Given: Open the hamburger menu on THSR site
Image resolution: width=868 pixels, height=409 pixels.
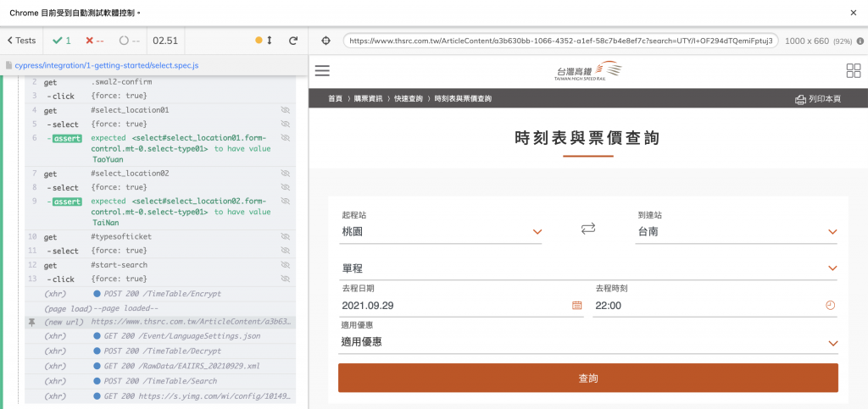Looking at the screenshot, I should [x=322, y=71].
